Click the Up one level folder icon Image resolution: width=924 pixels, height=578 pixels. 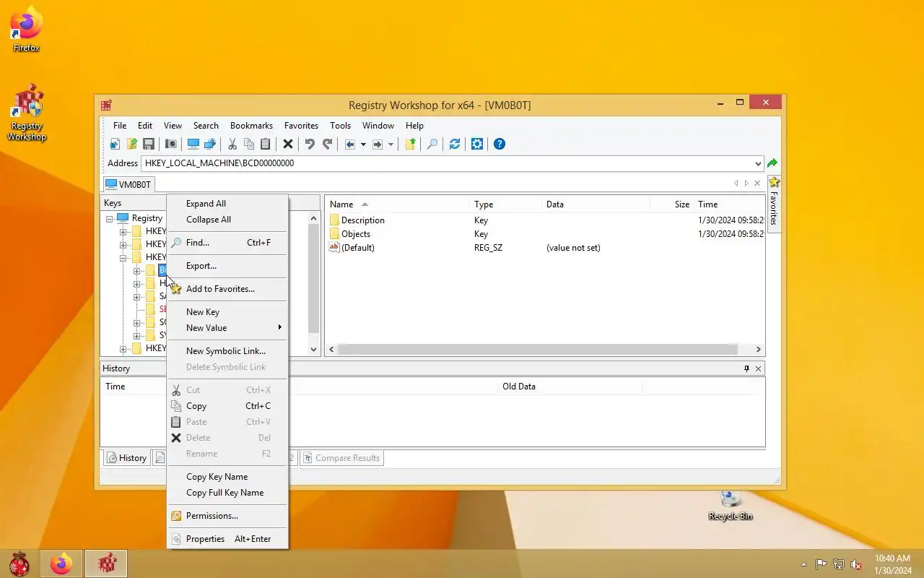(410, 144)
